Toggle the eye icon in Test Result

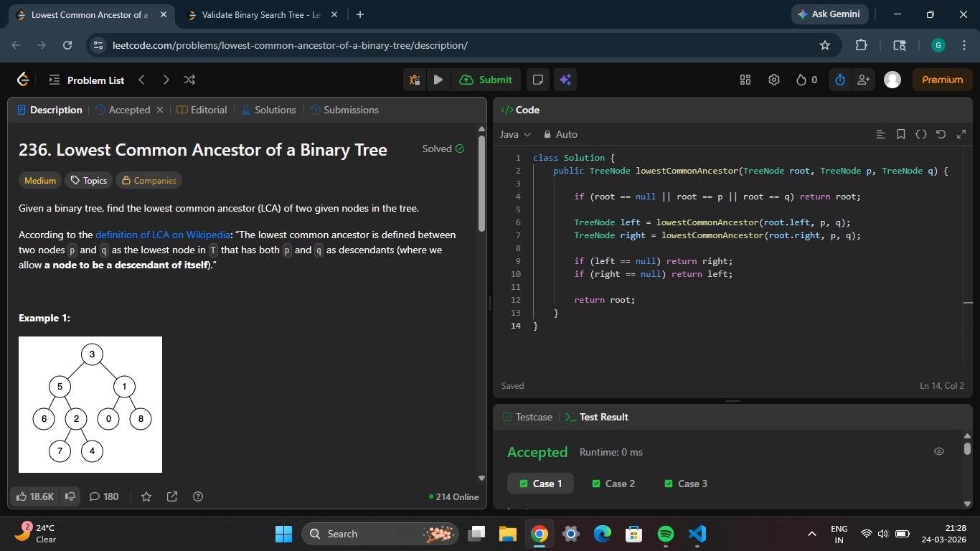[x=938, y=451]
